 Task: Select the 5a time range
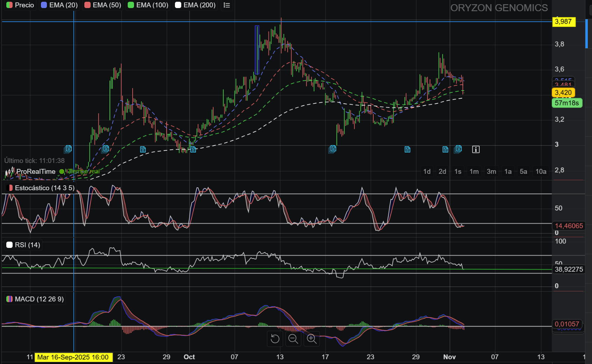coord(523,172)
